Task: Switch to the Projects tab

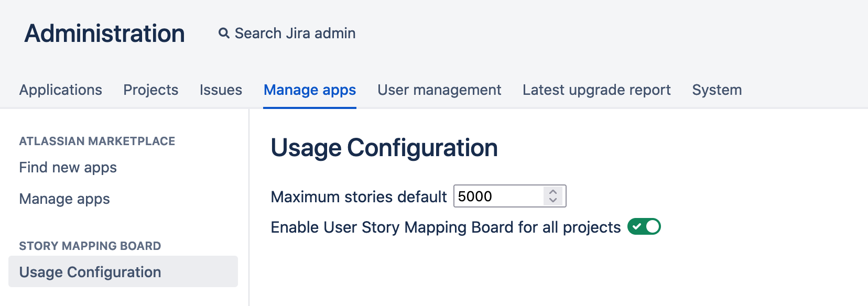Action: tap(151, 90)
